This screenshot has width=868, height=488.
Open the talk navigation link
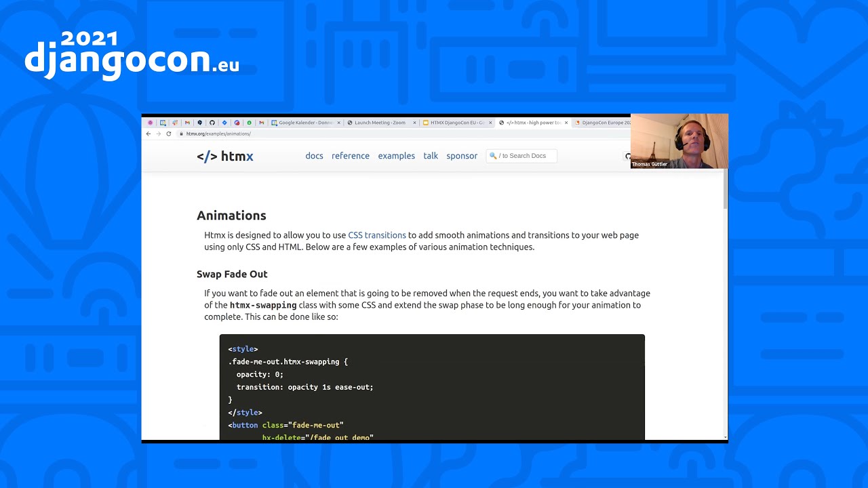[431, 156]
